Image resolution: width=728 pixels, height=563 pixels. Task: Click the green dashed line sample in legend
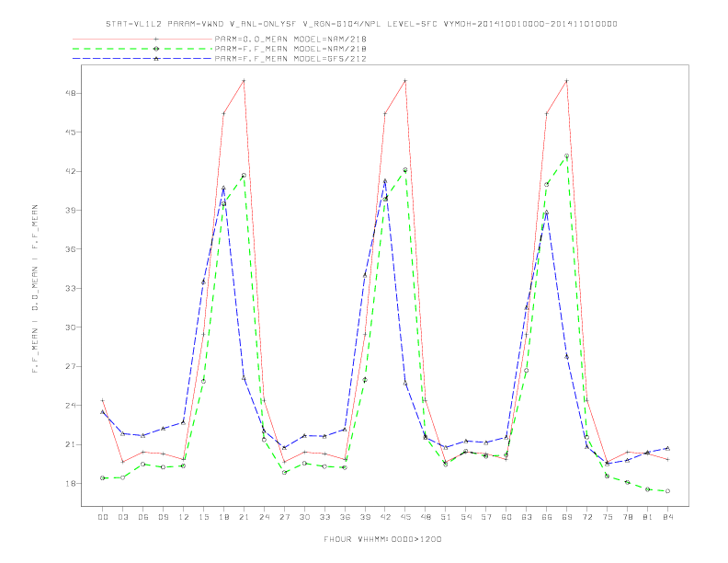pyautogui.click(x=142, y=49)
